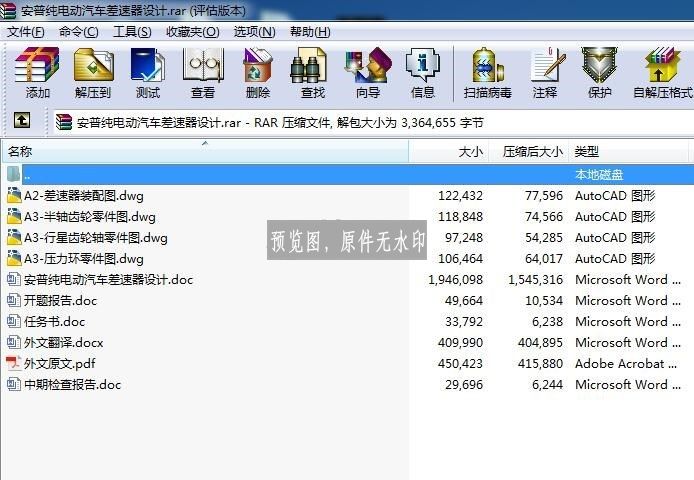Click the SFX (自解压格式) toolbar icon
This screenshot has height=480, width=694.
(662, 65)
